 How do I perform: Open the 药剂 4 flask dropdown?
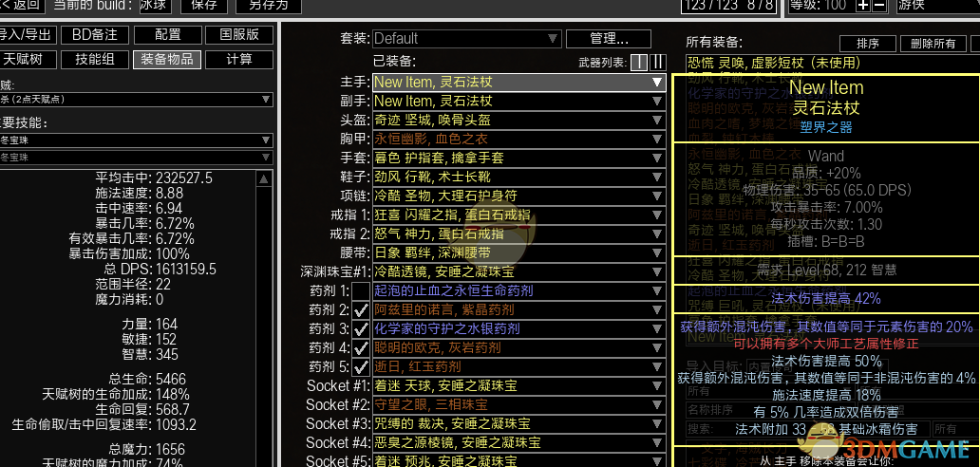tap(519, 347)
